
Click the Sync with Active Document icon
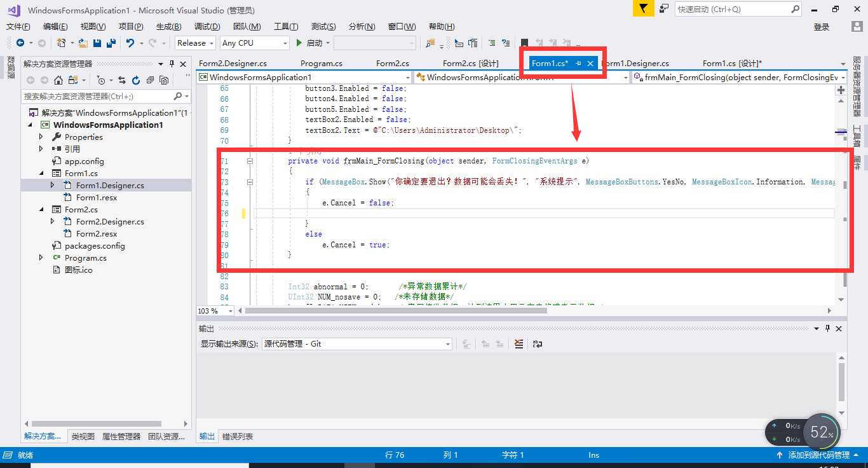click(122, 80)
